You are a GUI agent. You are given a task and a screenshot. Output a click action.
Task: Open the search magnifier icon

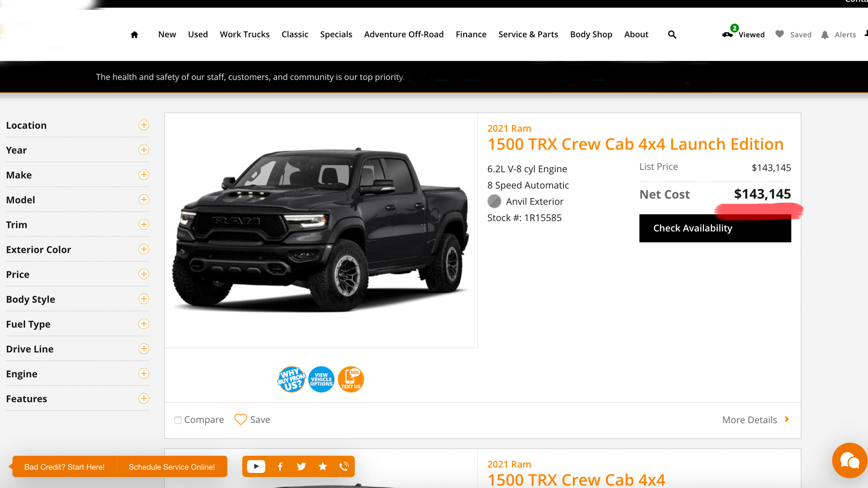click(672, 34)
